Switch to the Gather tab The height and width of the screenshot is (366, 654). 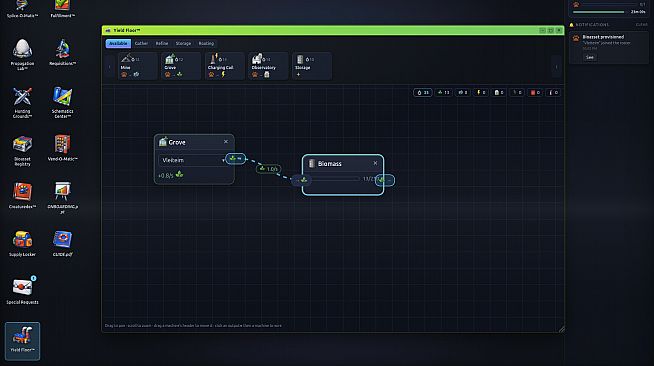click(x=141, y=43)
